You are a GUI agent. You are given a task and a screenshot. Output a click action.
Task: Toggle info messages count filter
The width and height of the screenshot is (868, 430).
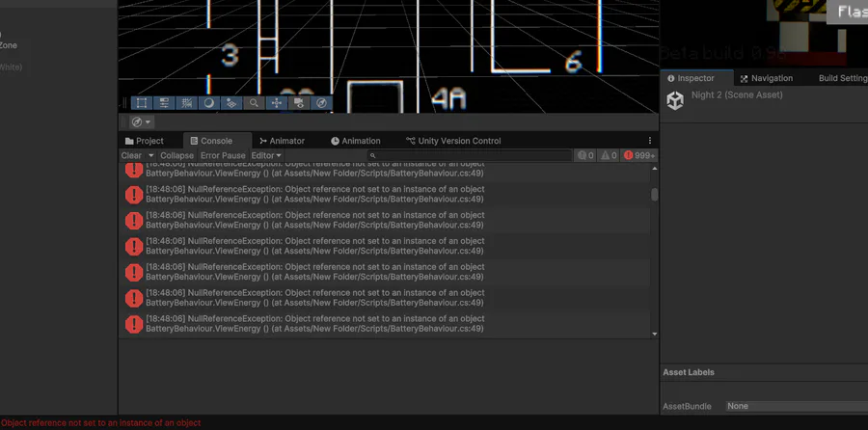tap(585, 155)
